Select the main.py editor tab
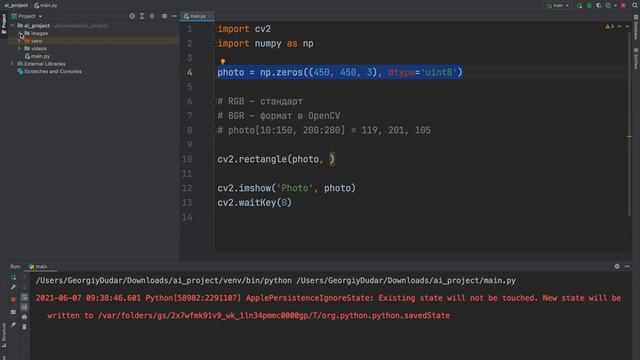This screenshot has width=640, height=360. [x=196, y=16]
